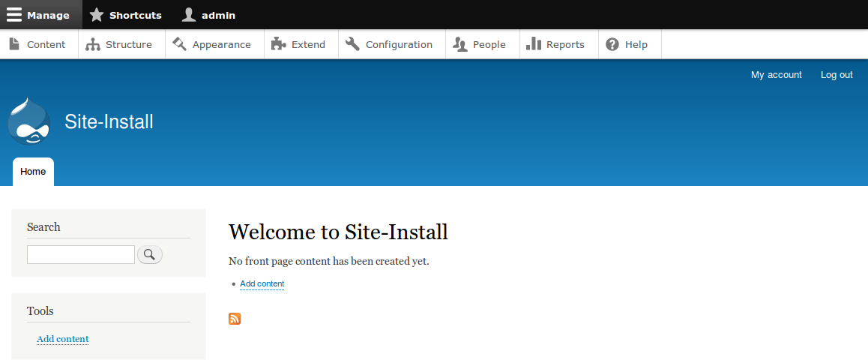868x360 pixels.
Task: Open the My account link
Action: pyautogui.click(x=776, y=75)
